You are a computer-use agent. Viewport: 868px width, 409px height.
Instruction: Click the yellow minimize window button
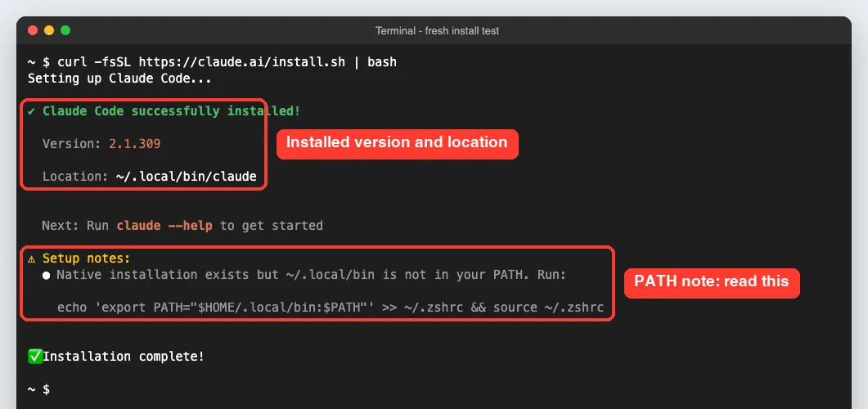tap(49, 30)
